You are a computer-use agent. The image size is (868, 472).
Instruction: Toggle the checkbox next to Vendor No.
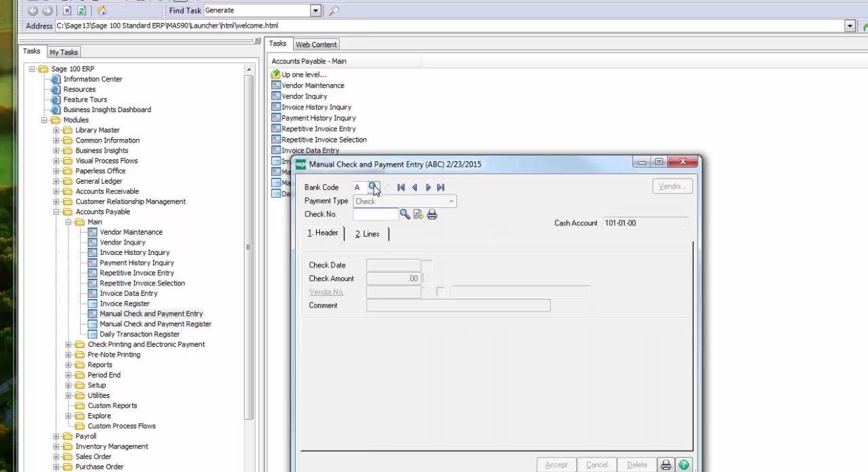pyautogui.click(x=441, y=292)
